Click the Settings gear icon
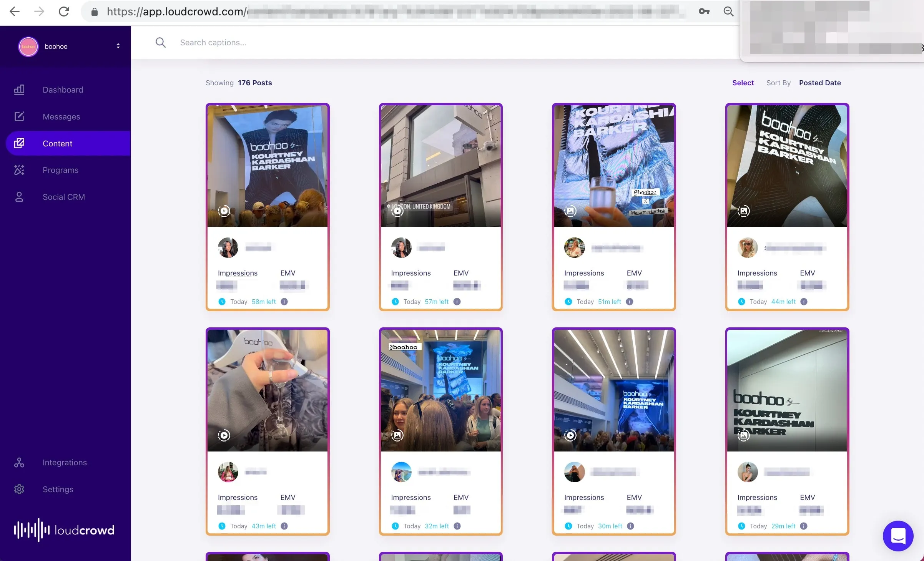The image size is (924, 561). tap(19, 489)
